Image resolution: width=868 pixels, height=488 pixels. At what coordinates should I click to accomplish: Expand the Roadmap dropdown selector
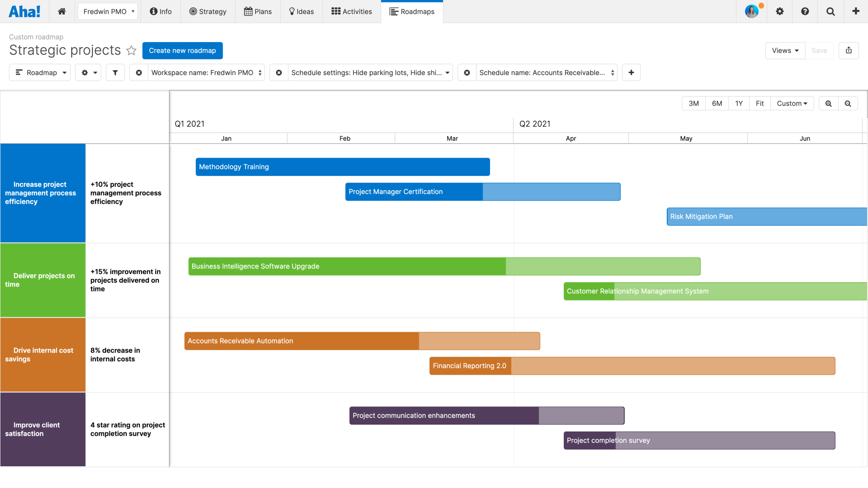40,72
